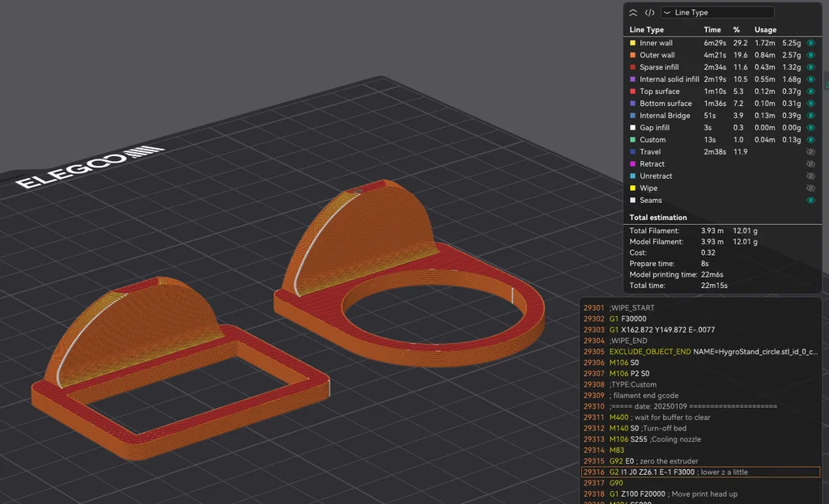Viewport: 829px width, 504px height.
Task: Hide Internal Bridge lines via eye icon
Action: click(x=810, y=116)
